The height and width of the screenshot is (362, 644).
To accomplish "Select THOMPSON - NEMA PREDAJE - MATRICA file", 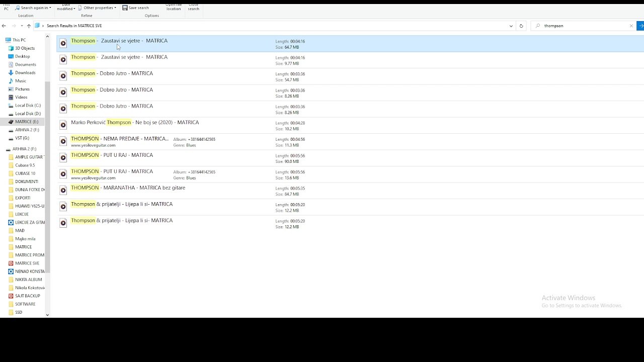I will coord(350,141).
